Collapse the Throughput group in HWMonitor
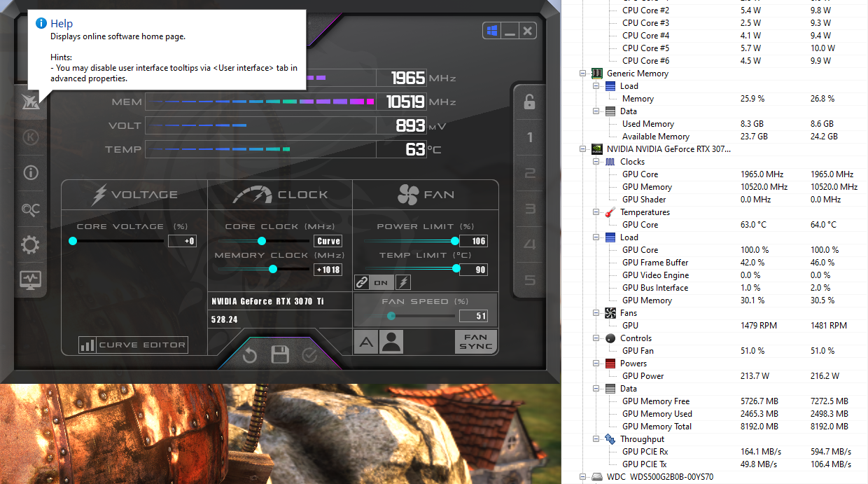This screenshot has height=484, width=868. click(x=597, y=439)
